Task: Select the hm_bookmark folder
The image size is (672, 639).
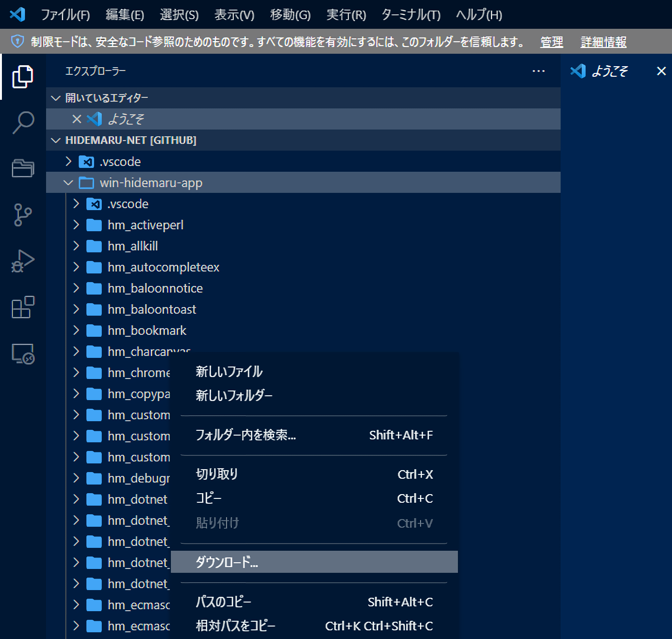Action: click(147, 331)
